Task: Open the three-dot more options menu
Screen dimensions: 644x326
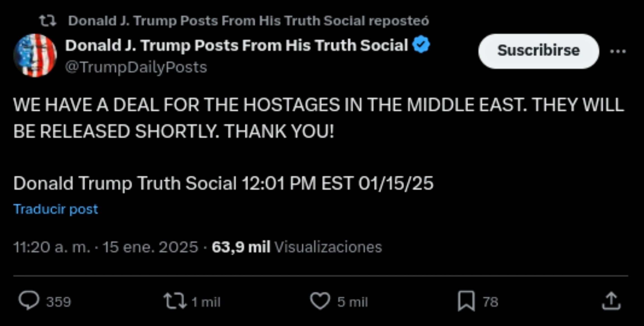Action: 618,51
